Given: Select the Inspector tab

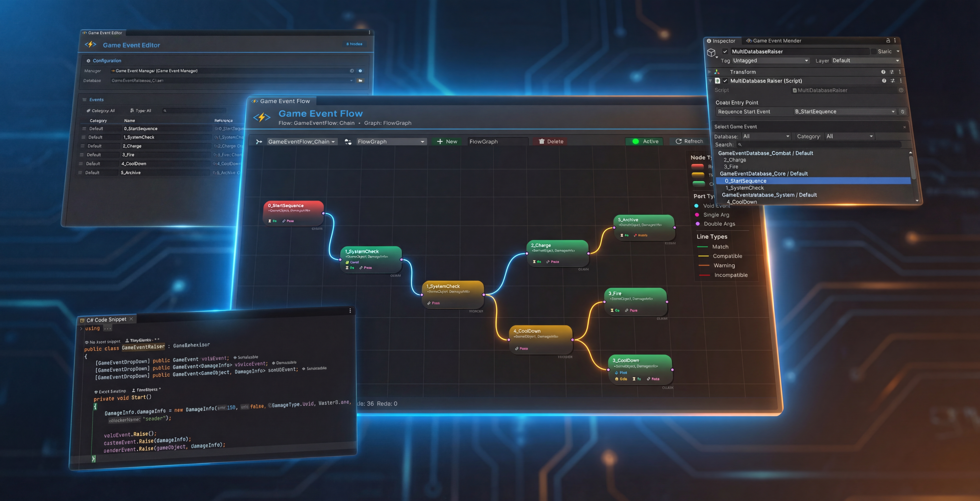Looking at the screenshot, I should tap(721, 41).
